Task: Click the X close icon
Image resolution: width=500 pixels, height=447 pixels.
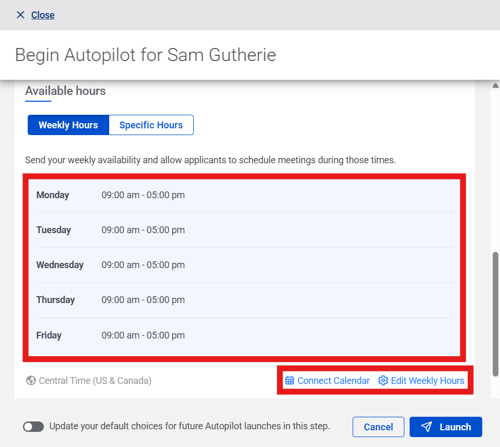Action: [x=20, y=15]
